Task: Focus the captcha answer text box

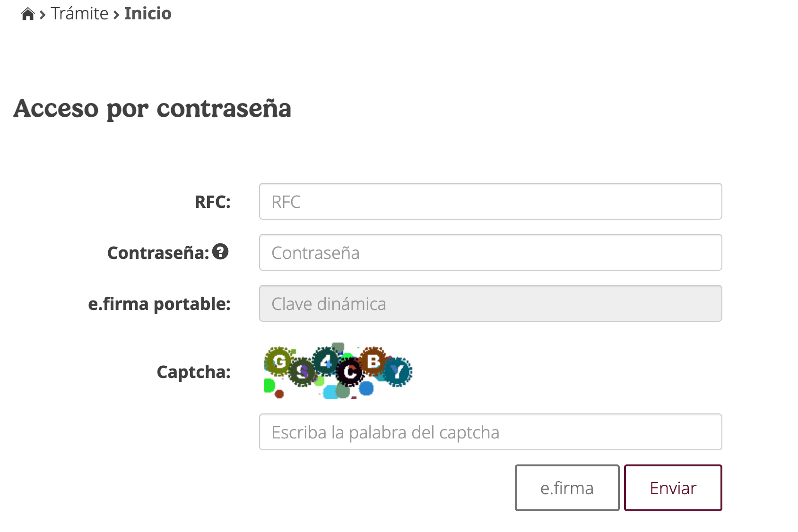Action: click(490, 432)
